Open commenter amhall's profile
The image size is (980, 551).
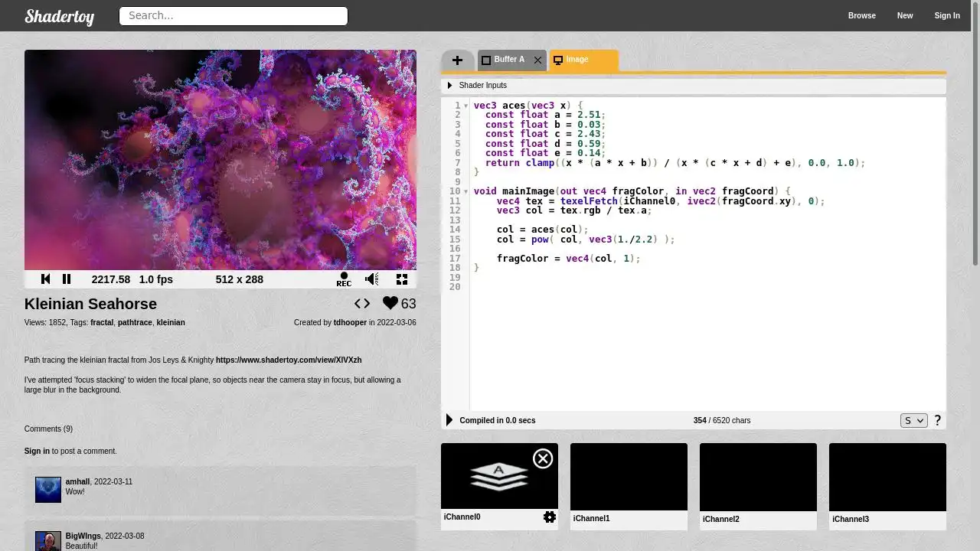coord(77,482)
